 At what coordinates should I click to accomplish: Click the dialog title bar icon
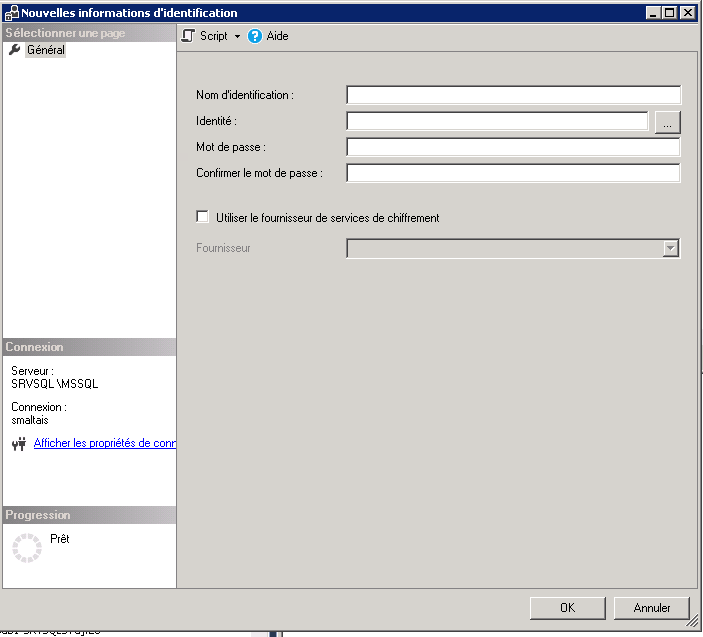point(11,13)
